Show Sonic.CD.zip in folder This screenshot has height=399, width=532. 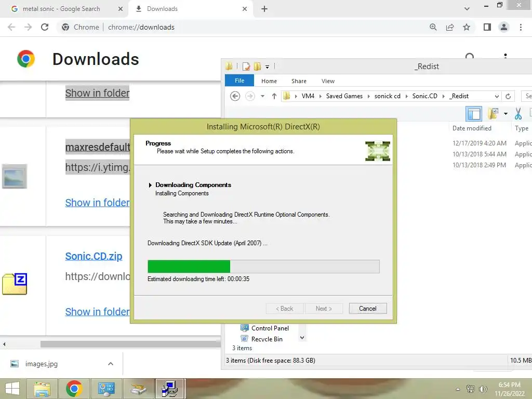click(x=97, y=312)
